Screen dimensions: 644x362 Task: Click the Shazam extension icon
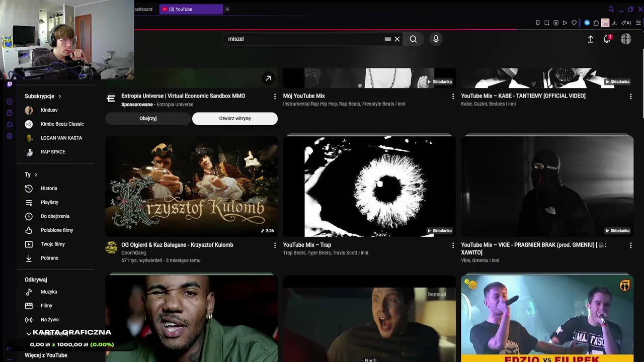tap(587, 23)
